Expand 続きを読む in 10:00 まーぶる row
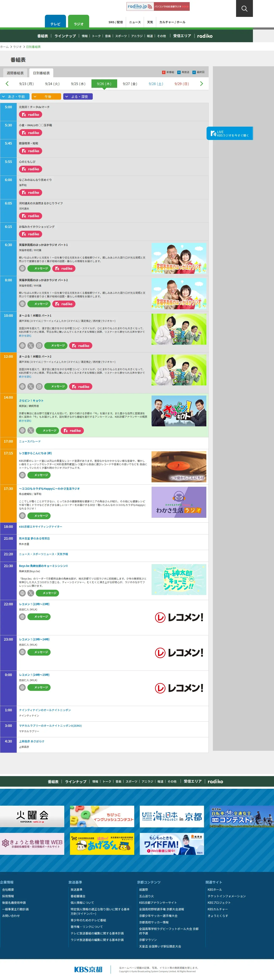The height and width of the screenshot is (980, 274). pos(25,336)
